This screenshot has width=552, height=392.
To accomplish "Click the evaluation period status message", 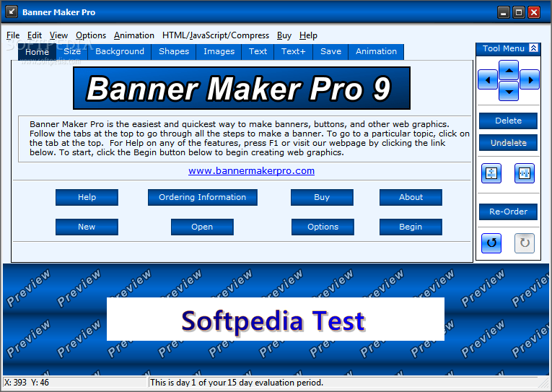I will 237,383.
